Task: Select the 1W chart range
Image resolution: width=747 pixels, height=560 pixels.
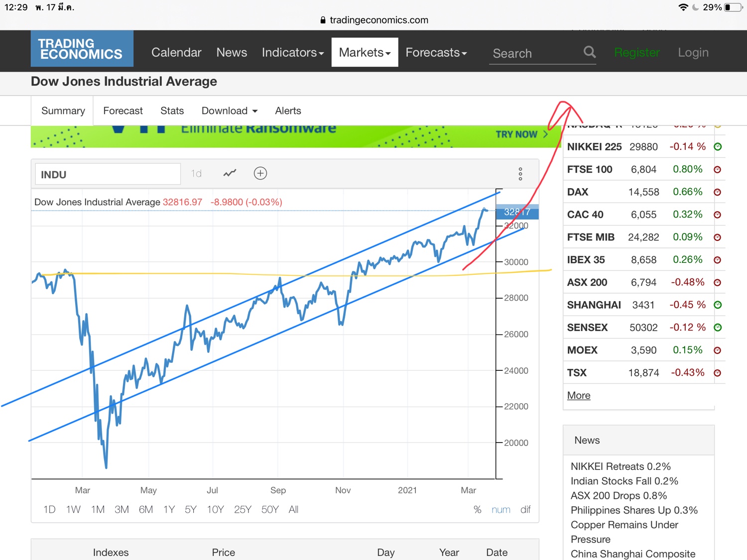Action: point(73,509)
